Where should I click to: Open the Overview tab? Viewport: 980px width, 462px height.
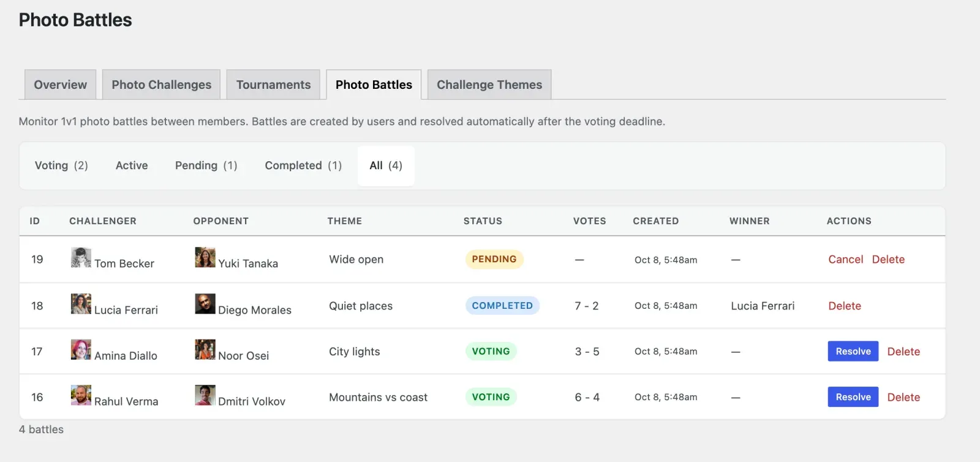pos(60,85)
